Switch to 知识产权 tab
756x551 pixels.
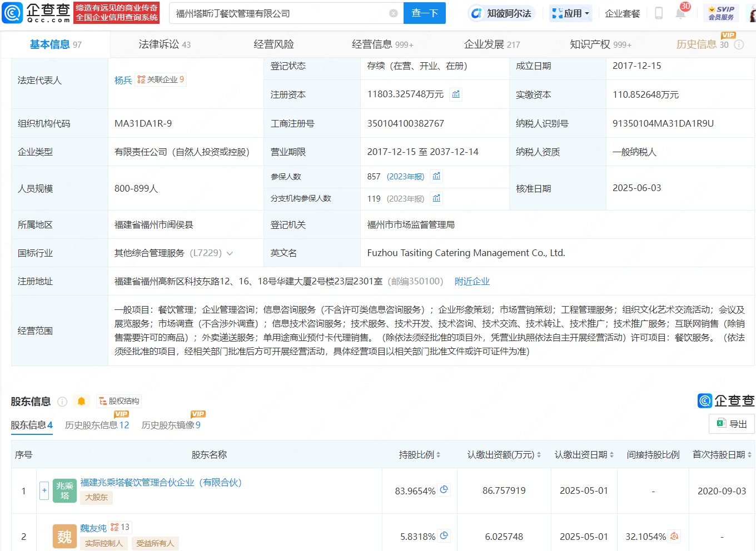pos(600,44)
